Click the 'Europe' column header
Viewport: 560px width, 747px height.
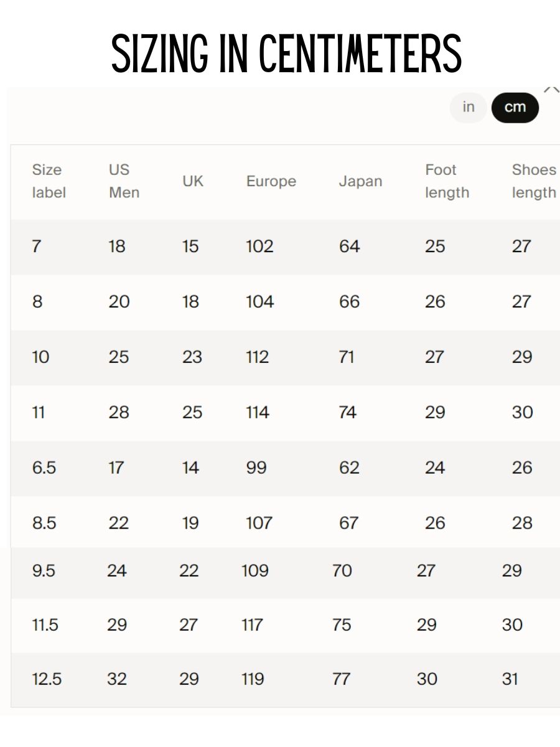271,181
